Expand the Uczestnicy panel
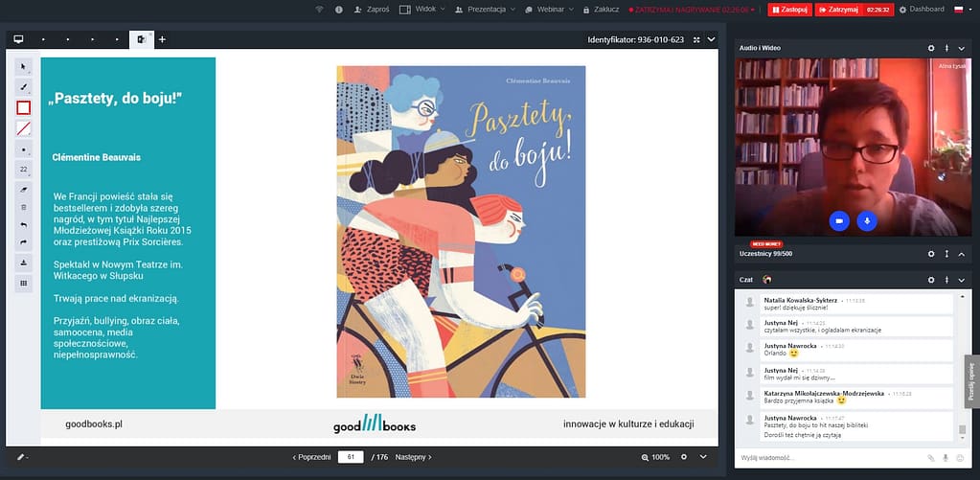This screenshot has height=480, width=980. point(961,254)
